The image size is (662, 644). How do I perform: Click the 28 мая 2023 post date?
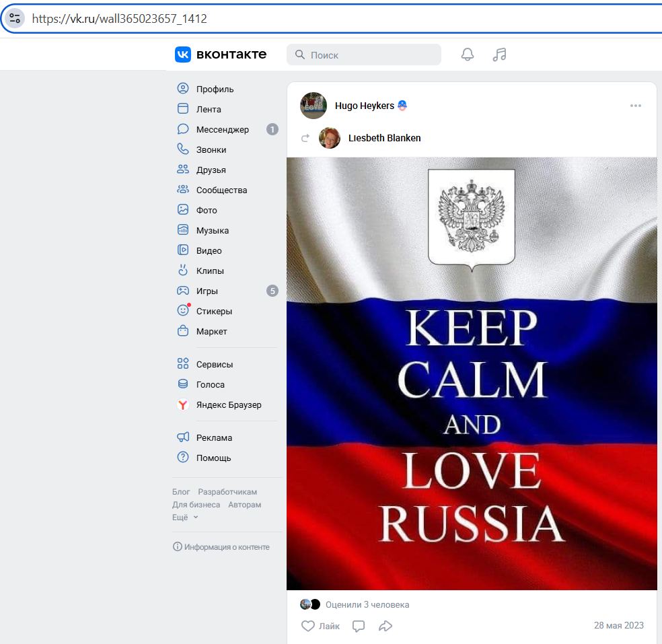619,625
